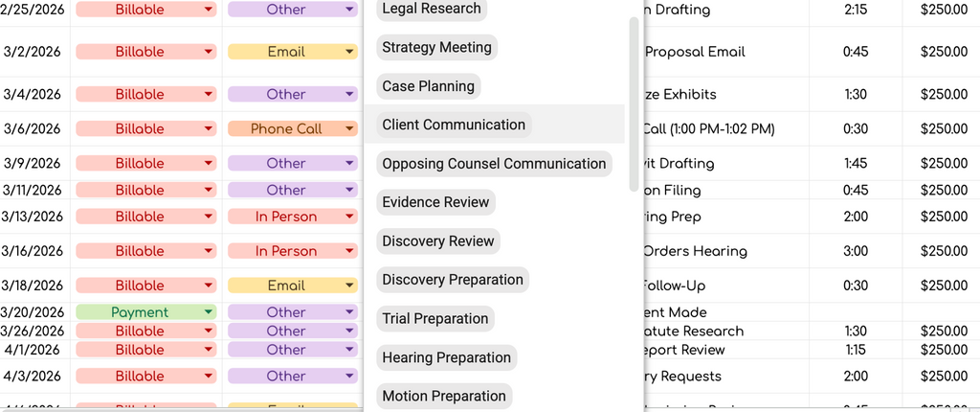The width and height of the screenshot is (980, 412).
Task: Pick Case Planning option
Action: [428, 86]
